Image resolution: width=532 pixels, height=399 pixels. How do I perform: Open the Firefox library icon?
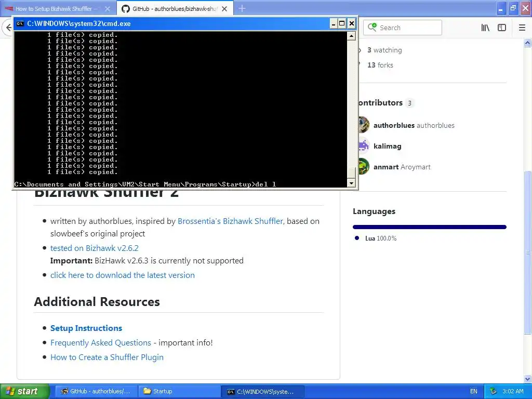point(485,28)
